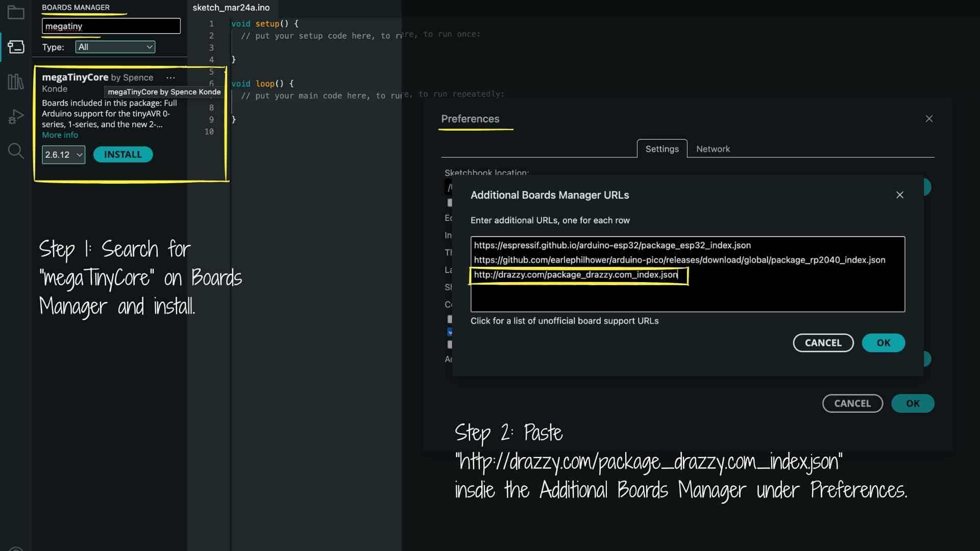The width and height of the screenshot is (980, 551).
Task: Open the Debug sidebar icon
Action: point(15,117)
